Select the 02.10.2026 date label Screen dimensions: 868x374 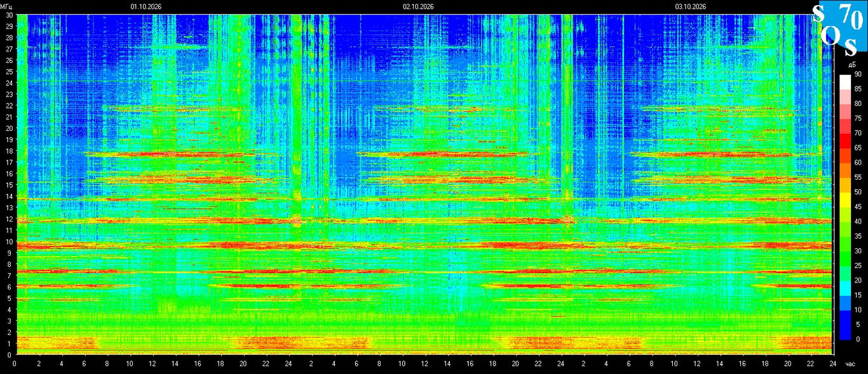pyautogui.click(x=418, y=6)
